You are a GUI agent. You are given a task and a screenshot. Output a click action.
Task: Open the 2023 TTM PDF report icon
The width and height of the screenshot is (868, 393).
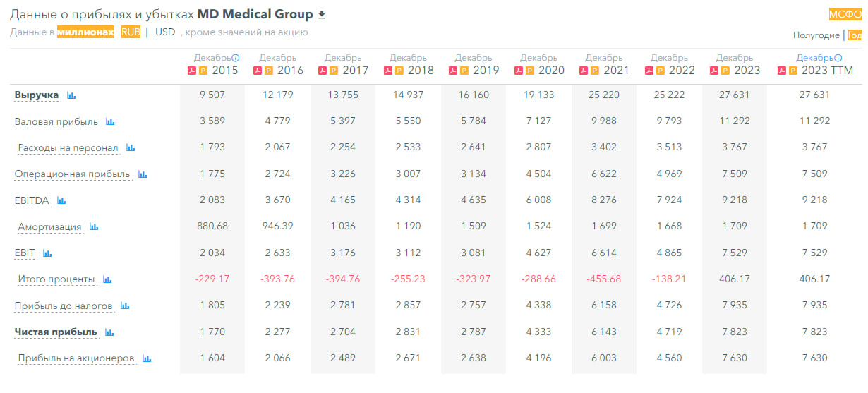tap(781, 71)
